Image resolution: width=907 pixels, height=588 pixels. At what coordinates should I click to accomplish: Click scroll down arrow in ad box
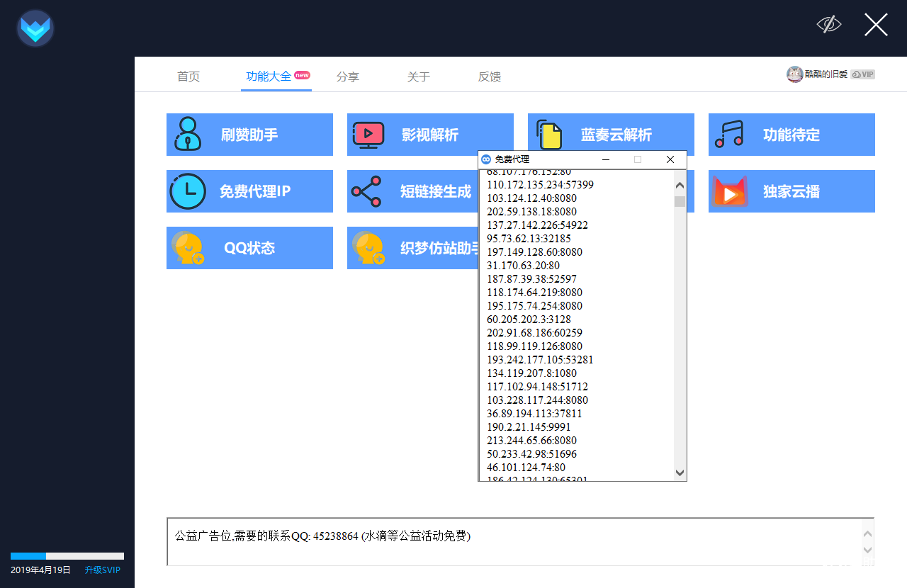(x=868, y=550)
